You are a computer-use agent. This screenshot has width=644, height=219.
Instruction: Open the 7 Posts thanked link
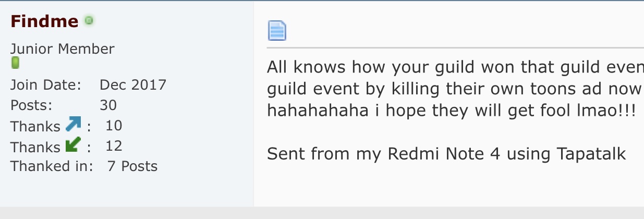pyautogui.click(x=132, y=166)
